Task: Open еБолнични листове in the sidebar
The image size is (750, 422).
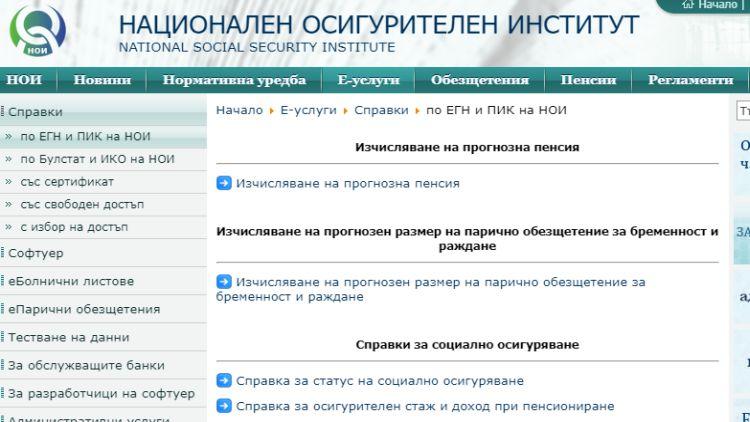Action: coord(103,281)
